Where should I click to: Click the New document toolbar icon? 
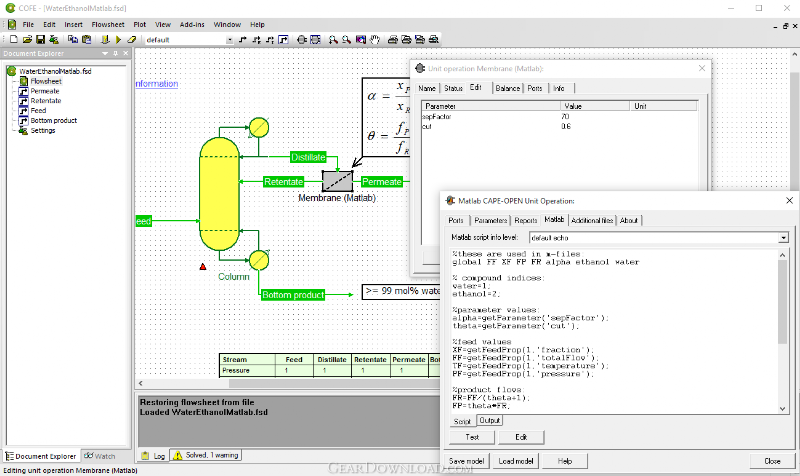click(14, 39)
